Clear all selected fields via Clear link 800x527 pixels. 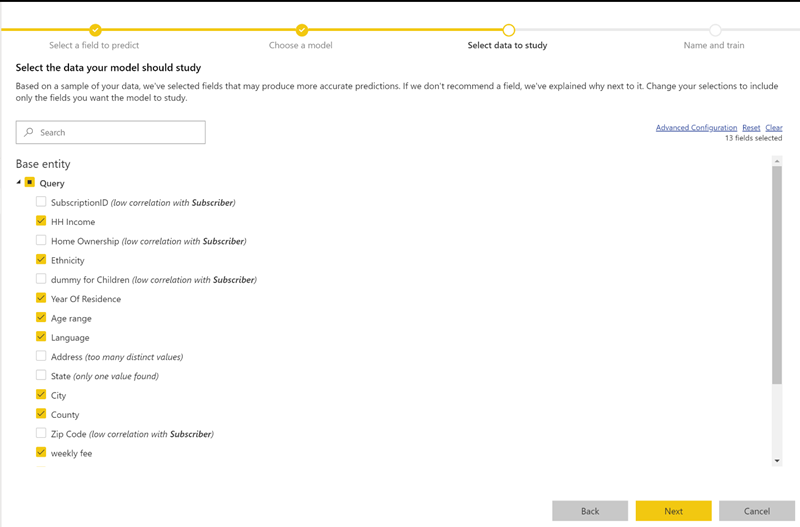pyautogui.click(x=774, y=128)
